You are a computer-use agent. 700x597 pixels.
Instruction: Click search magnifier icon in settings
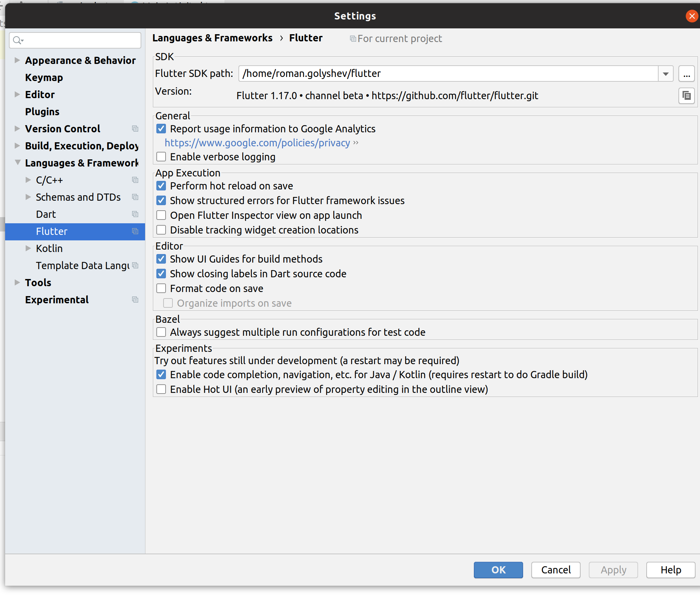click(17, 40)
